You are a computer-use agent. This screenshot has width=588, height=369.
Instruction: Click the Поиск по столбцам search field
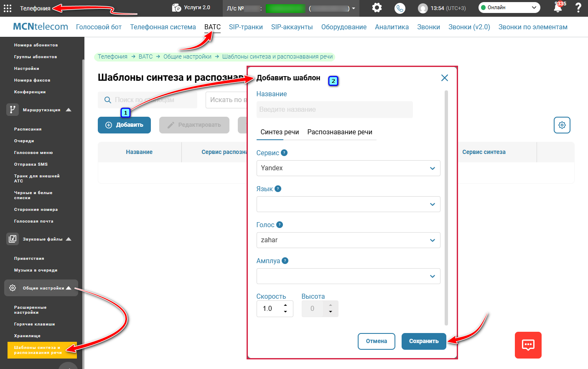[x=148, y=100]
